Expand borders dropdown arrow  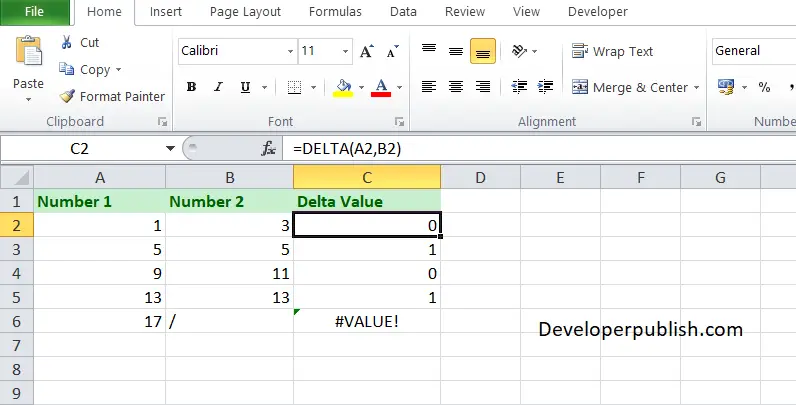coord(313,88)
